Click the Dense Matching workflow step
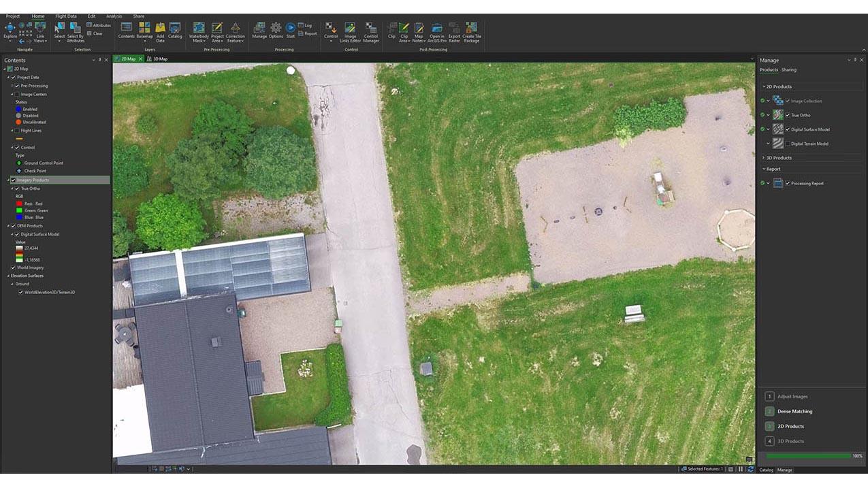This screenshot has height=488, width=868. pyautogui.click(x=794, y=412)
